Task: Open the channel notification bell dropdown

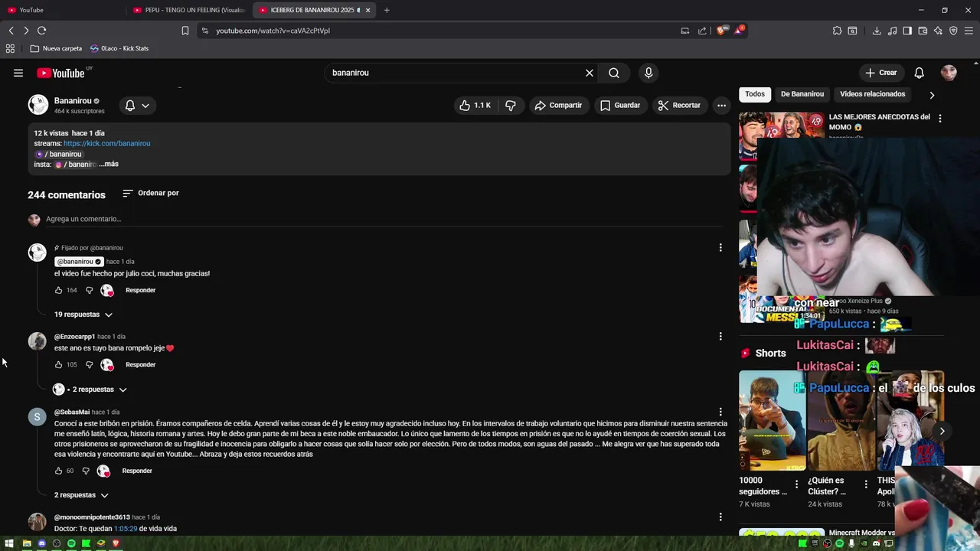Action: (137, 106)
